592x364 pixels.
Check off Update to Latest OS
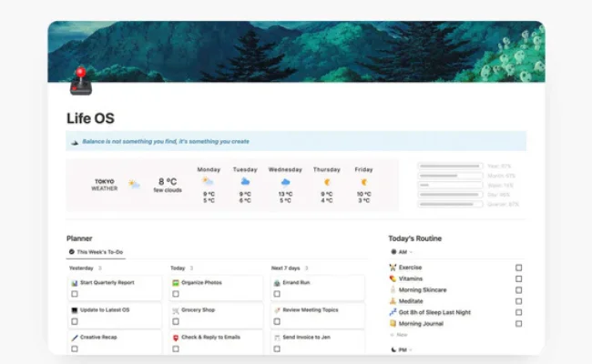[75, 321]
